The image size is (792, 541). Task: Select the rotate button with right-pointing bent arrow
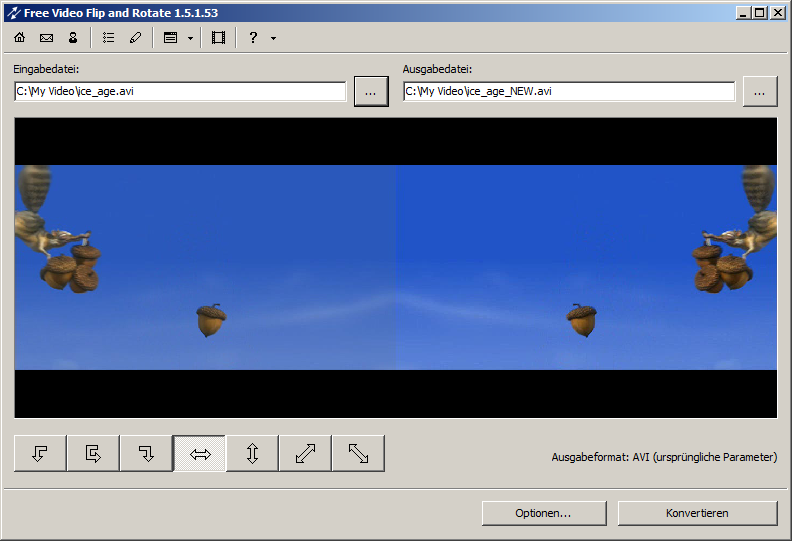(93, 453)
